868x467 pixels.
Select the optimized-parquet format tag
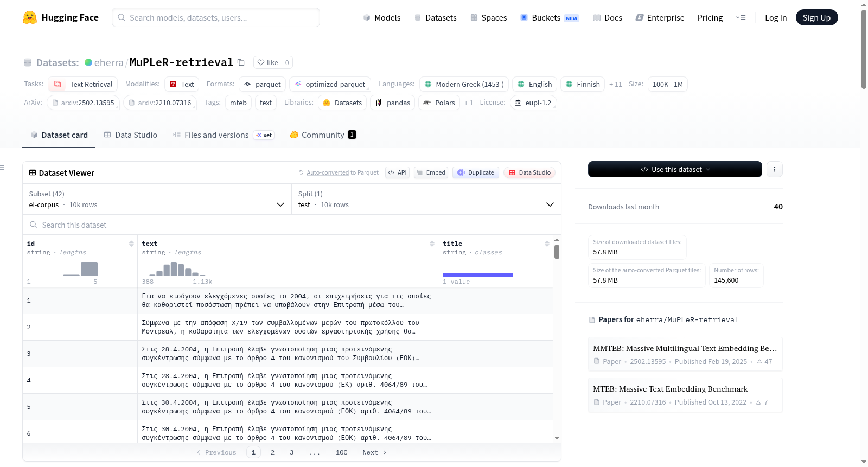coord(330,84)
